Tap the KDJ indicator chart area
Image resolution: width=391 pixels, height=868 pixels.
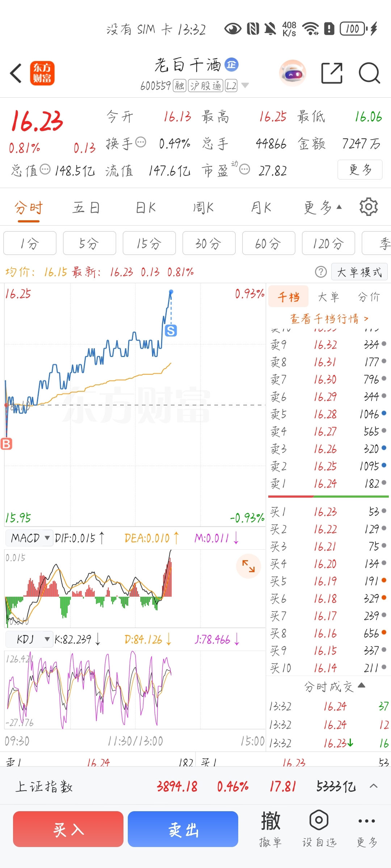coord(135,690)
